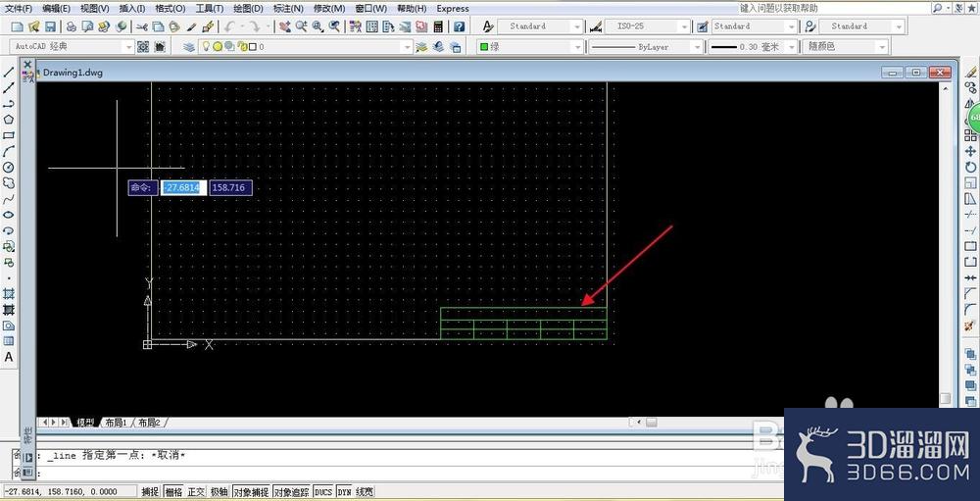The width and height of the screenshot is (980, 501).
Task: Save the drawing with the floppy disk icon
Action: coord(50,26)
